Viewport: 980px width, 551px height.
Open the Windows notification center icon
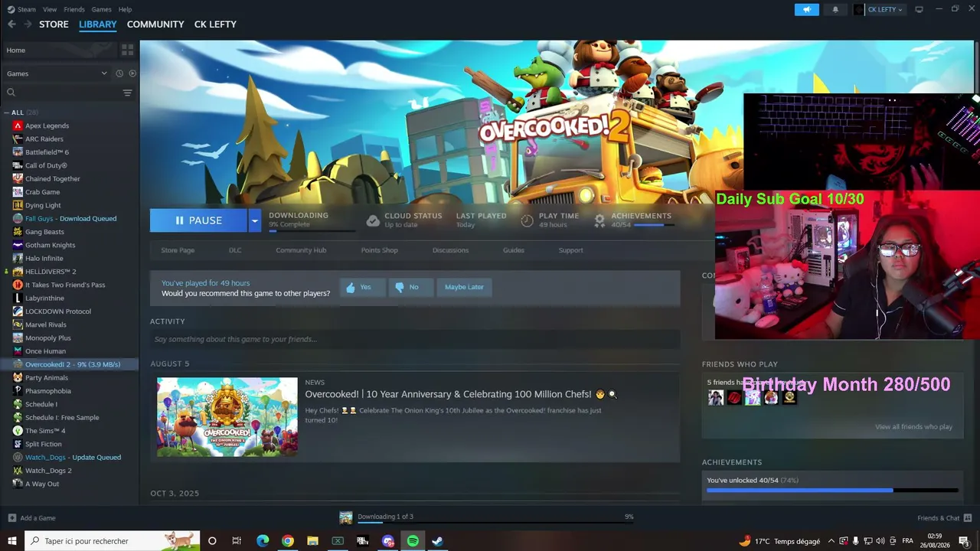point(964,541)
